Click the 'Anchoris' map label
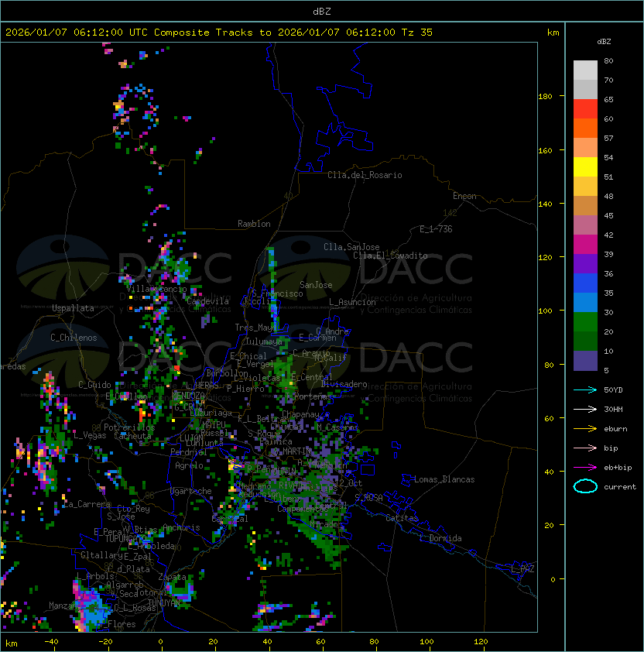Viewport: 644px width, 652px height. pyautogui.click(x=181, y=527)
